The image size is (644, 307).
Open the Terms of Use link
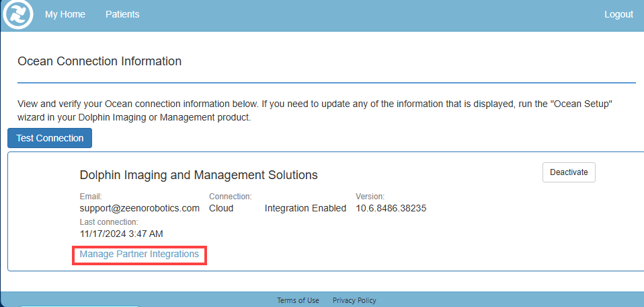tap(298, 300)
